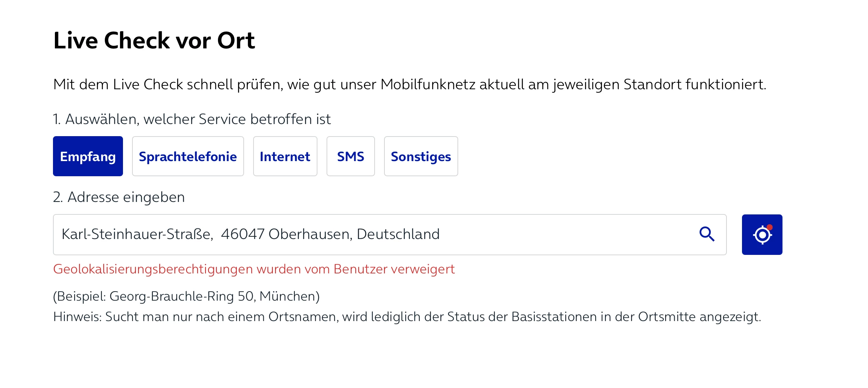The height and width of the screenshot is (388, 868).
Task: Choose Sprachtelefonie as the affected service
Action: point(188,156)
